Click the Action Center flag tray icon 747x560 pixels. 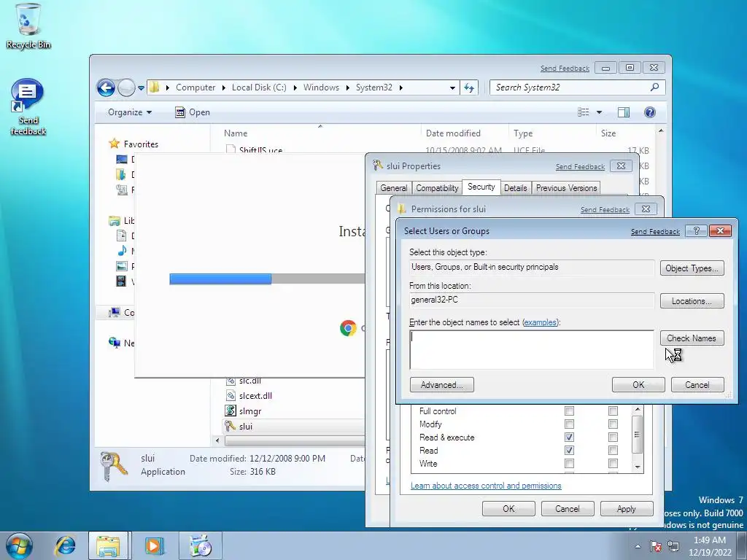click(x=656, y=545)
